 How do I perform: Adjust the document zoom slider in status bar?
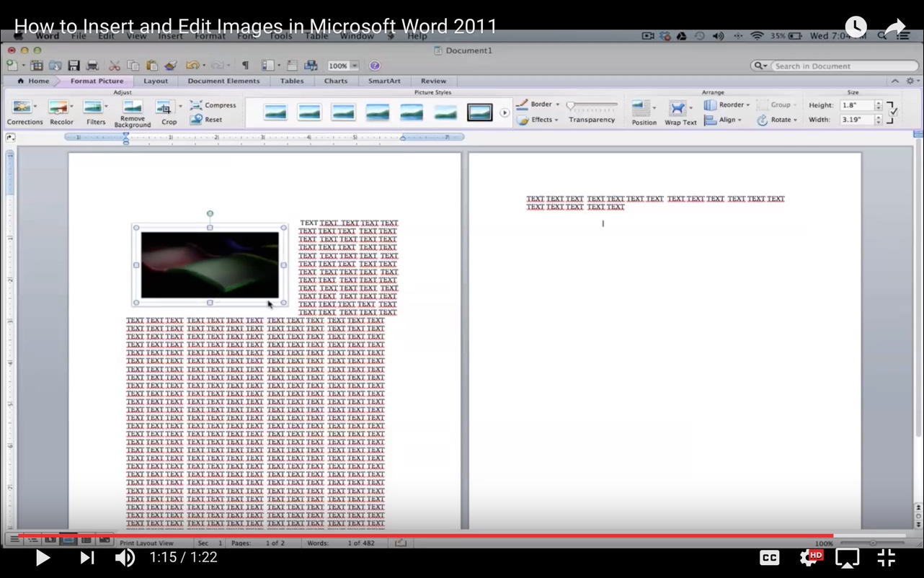pyautogui.click(x=873, y=543)
